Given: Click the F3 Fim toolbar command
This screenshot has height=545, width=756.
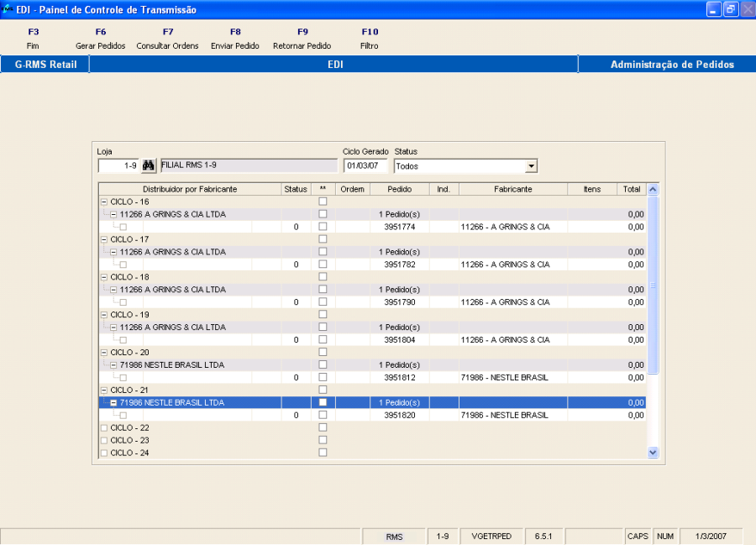Looking at the screenshot, I should point(33,39).
